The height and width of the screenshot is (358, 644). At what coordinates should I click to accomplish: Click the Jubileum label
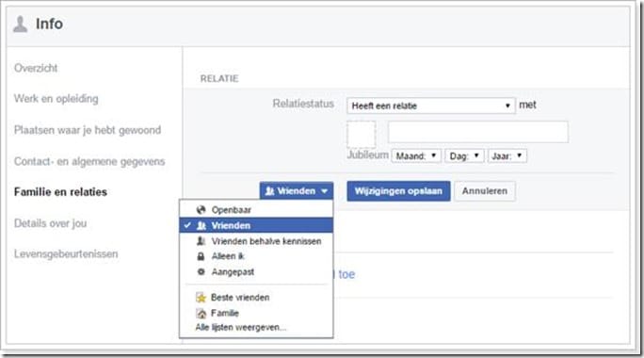(x=367, y=155)
